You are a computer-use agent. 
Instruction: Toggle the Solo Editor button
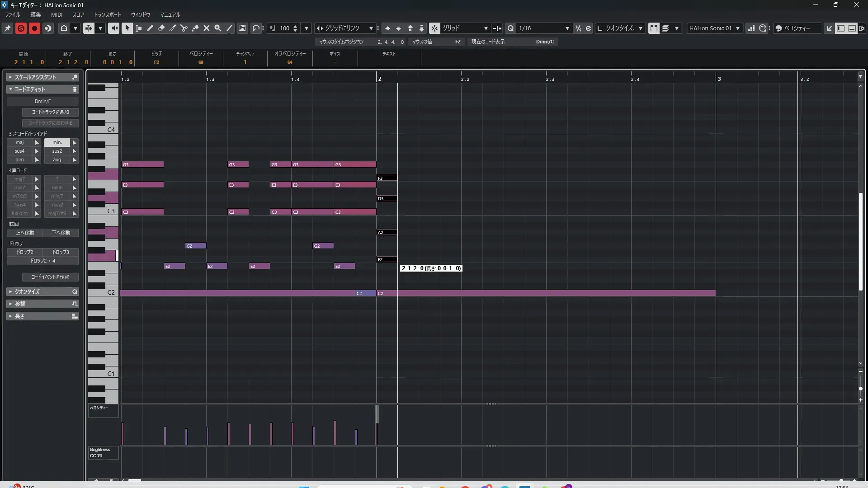pyautogui.click(x=21, y=28)
